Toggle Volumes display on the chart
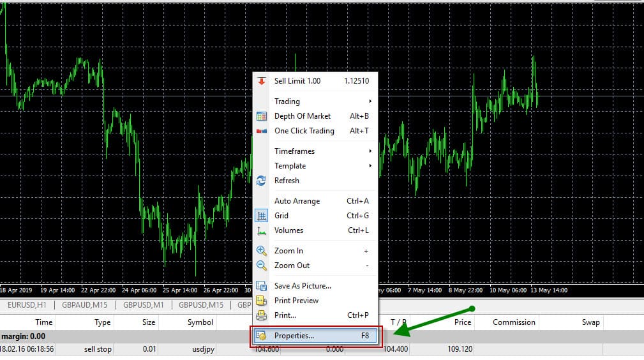Viewport: 644px width, 360px height. pos(288,230)
